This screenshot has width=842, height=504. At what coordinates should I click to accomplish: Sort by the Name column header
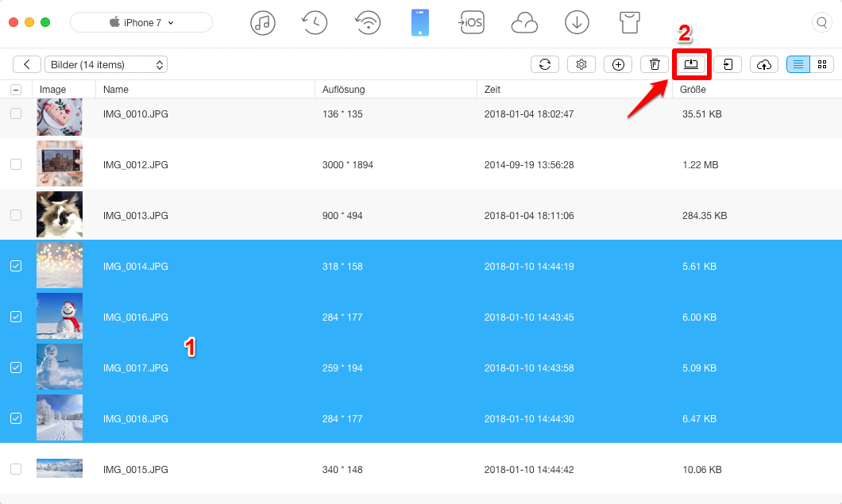click(205, 89)
